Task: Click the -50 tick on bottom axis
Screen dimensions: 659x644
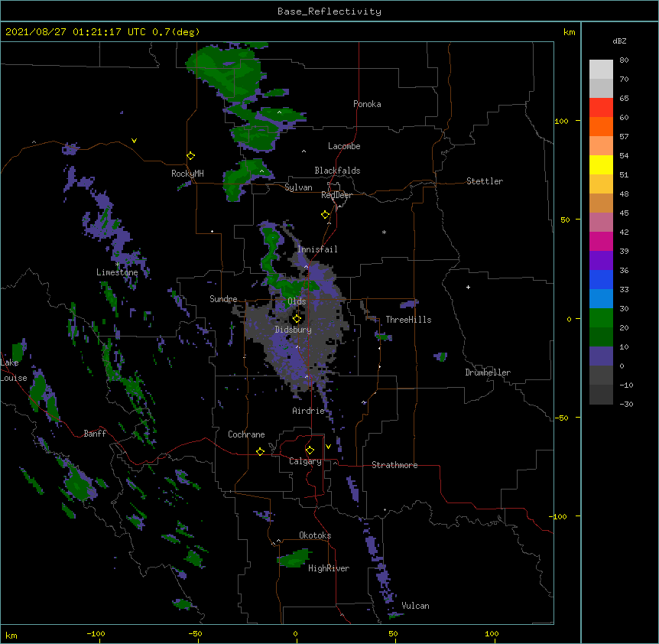Action: (195, 633)
